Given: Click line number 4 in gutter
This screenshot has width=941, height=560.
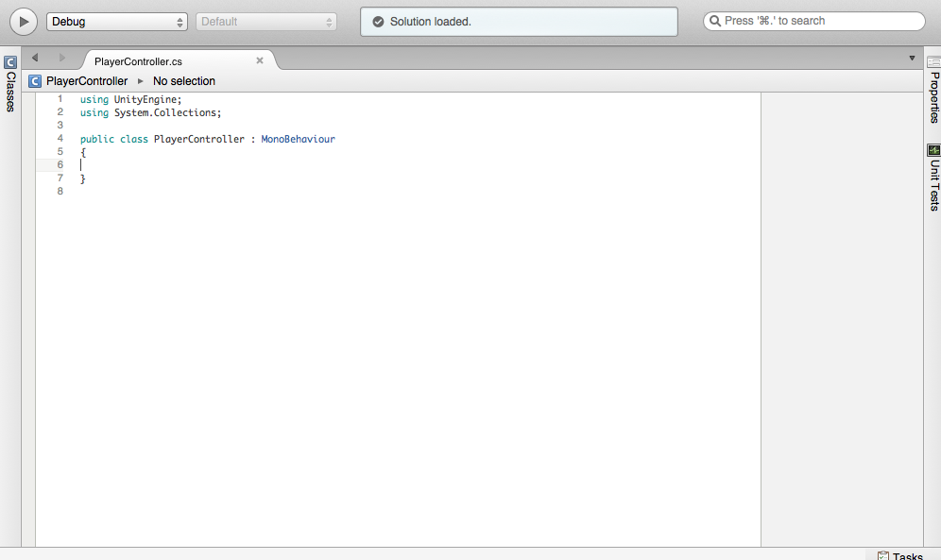Looking at the screenshot, I should pos(60,139).
